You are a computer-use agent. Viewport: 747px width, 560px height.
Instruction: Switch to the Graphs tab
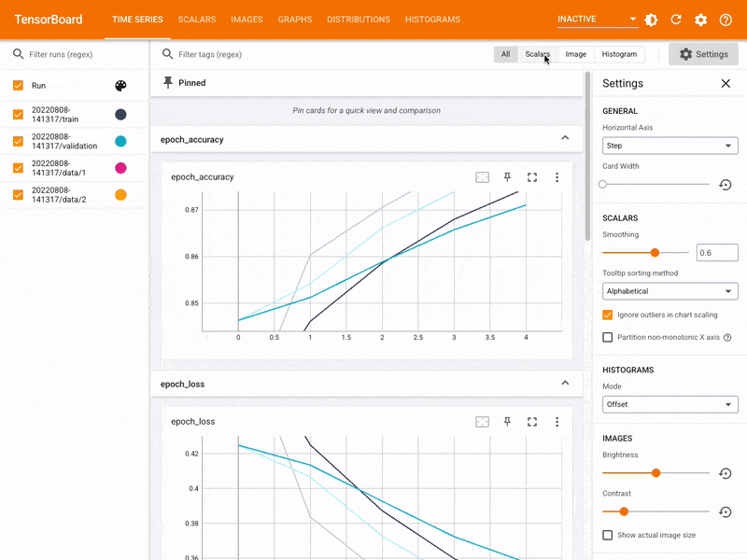click(295, 20)
